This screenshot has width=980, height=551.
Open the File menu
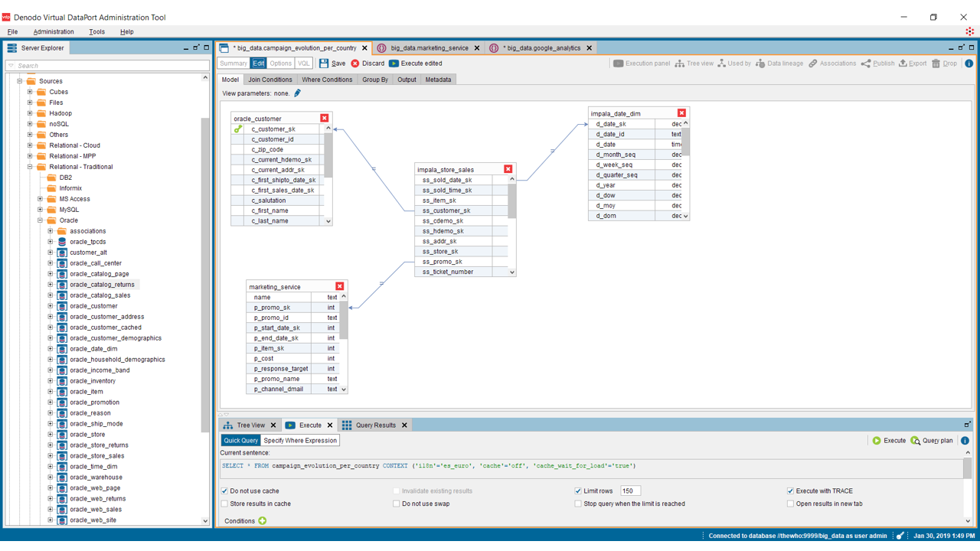point(12,32)
